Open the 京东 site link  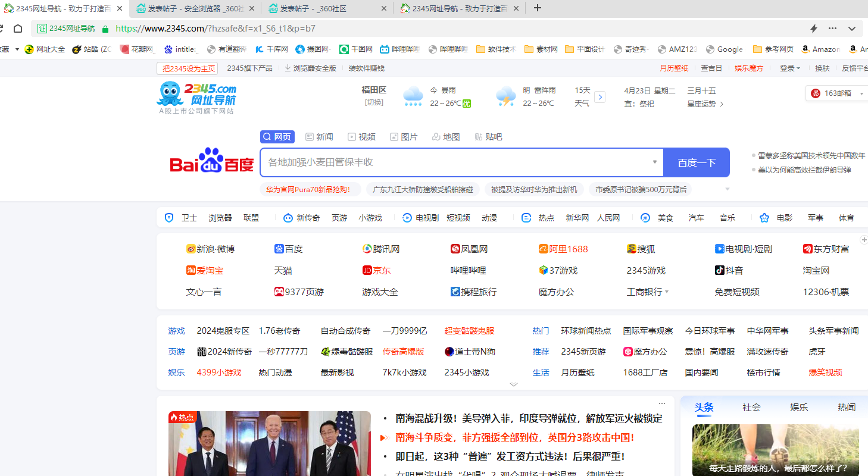coord(377,270)
